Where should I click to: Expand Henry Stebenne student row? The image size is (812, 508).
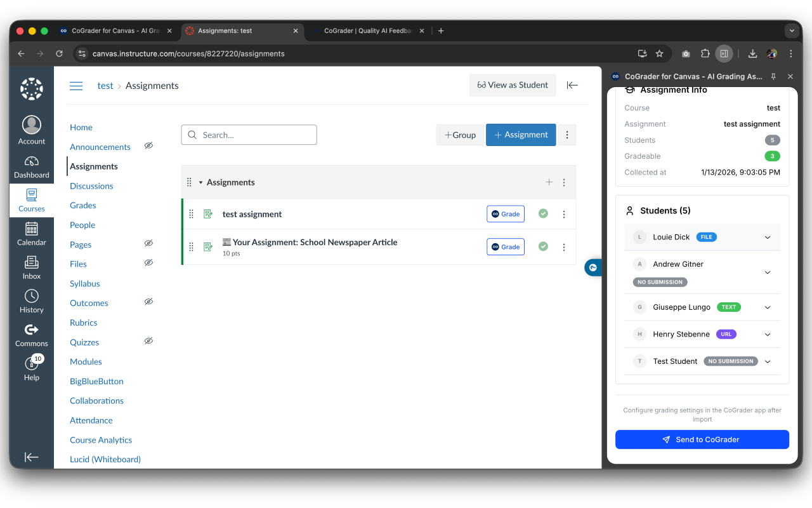tap(768, 335)
